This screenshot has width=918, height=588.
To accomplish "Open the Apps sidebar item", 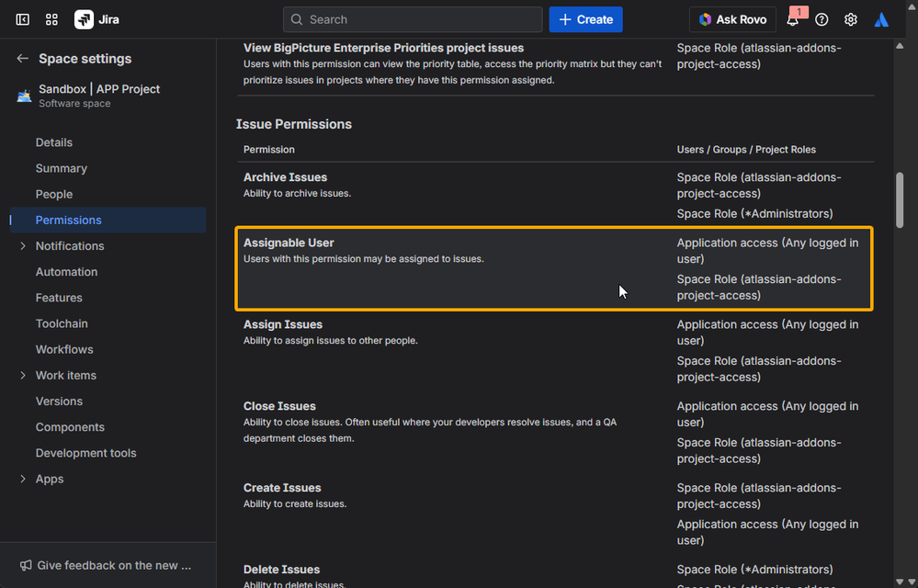I will 50,479.
